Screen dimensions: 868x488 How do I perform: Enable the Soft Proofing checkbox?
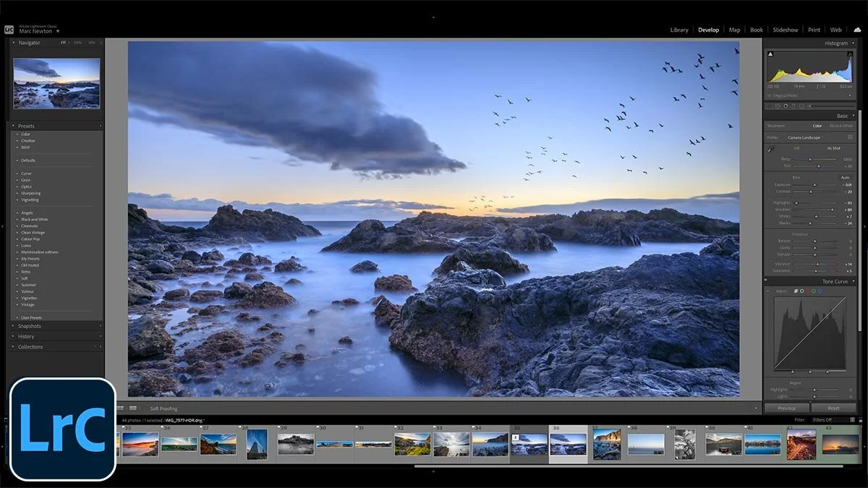148,407
